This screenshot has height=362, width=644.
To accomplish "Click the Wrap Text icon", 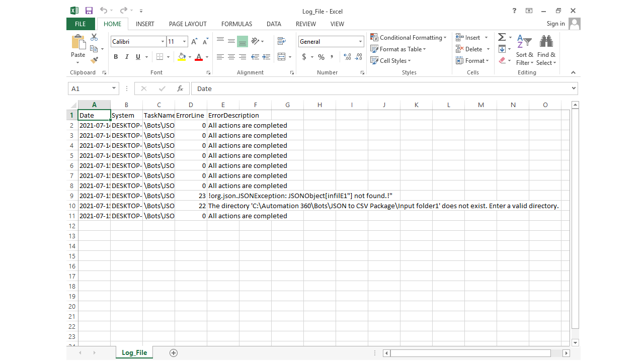I will (x=281, y=41).
